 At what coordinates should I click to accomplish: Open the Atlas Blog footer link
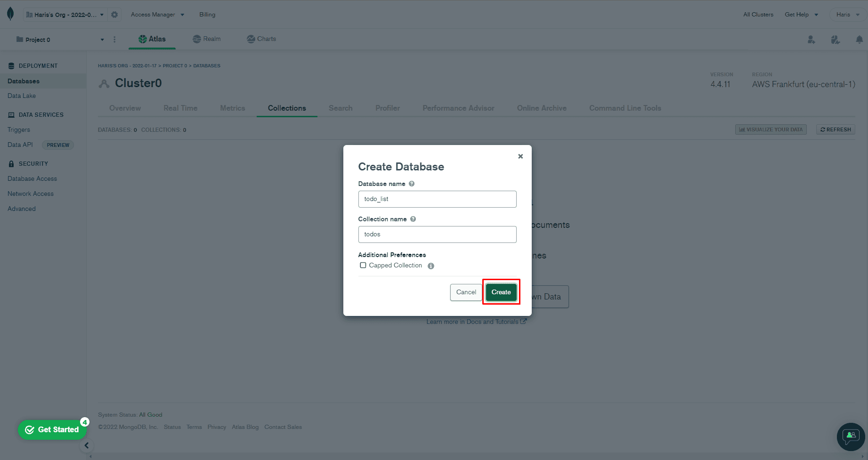(245, 427)
